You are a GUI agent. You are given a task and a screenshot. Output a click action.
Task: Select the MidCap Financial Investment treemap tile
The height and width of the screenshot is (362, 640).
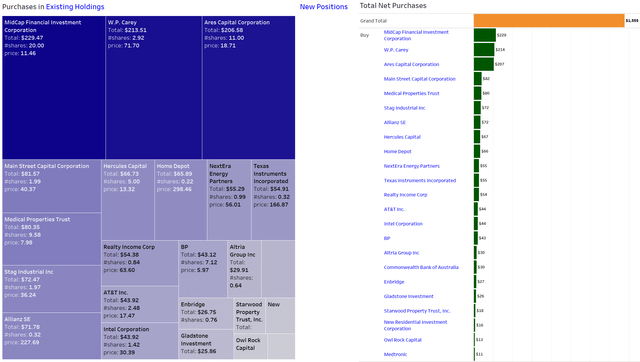pos(53,88)
